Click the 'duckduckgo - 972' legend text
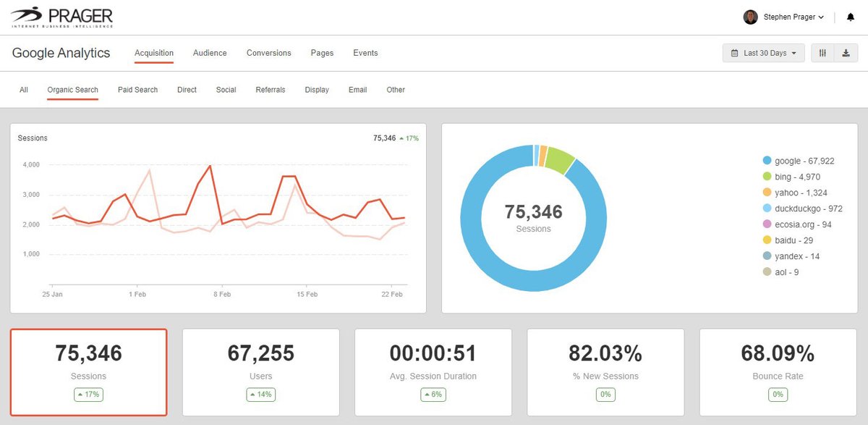 click(809, 209)
